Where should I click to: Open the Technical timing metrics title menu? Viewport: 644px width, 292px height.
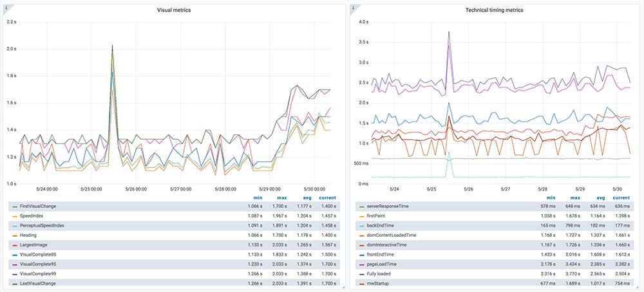tap(494, 10)
